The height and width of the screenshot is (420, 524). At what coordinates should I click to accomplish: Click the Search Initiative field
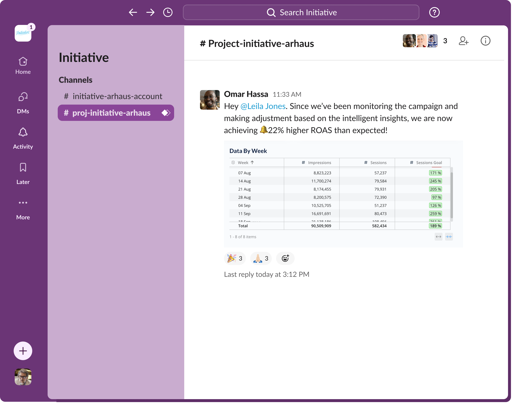(301, 12)
